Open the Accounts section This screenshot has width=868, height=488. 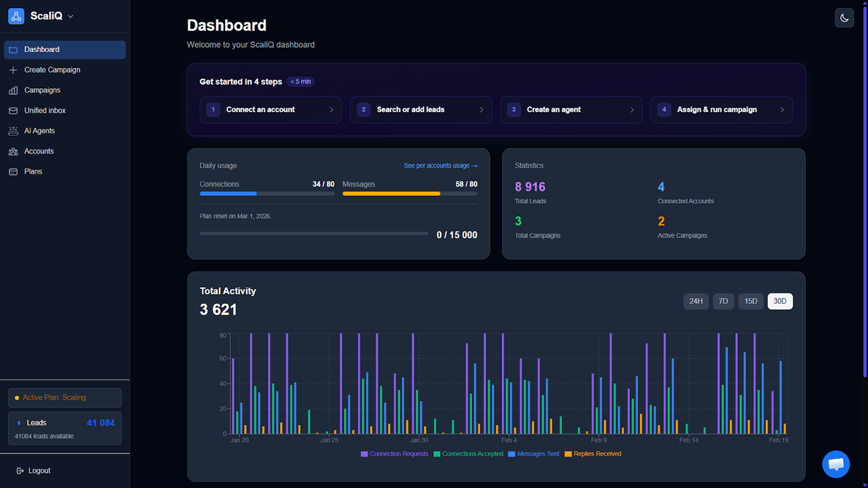click(x=41, y=150)
